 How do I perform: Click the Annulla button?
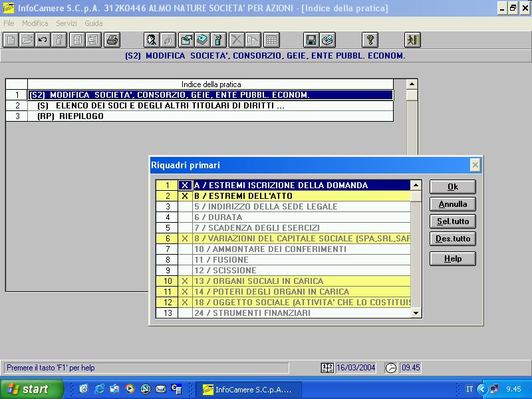click(x=453, y=204)
